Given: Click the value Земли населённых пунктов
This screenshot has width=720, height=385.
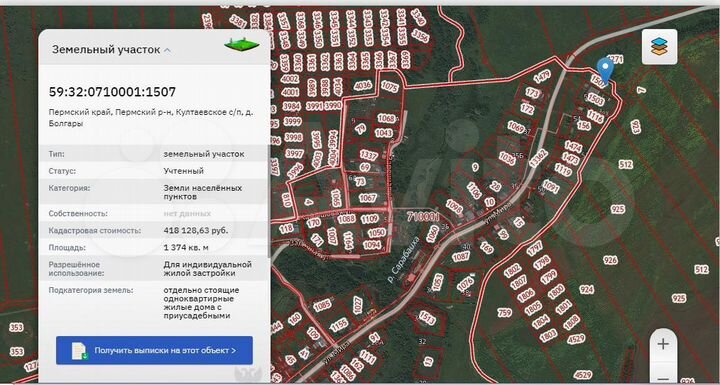Looking at the screenshot, I should click(202, 192).
